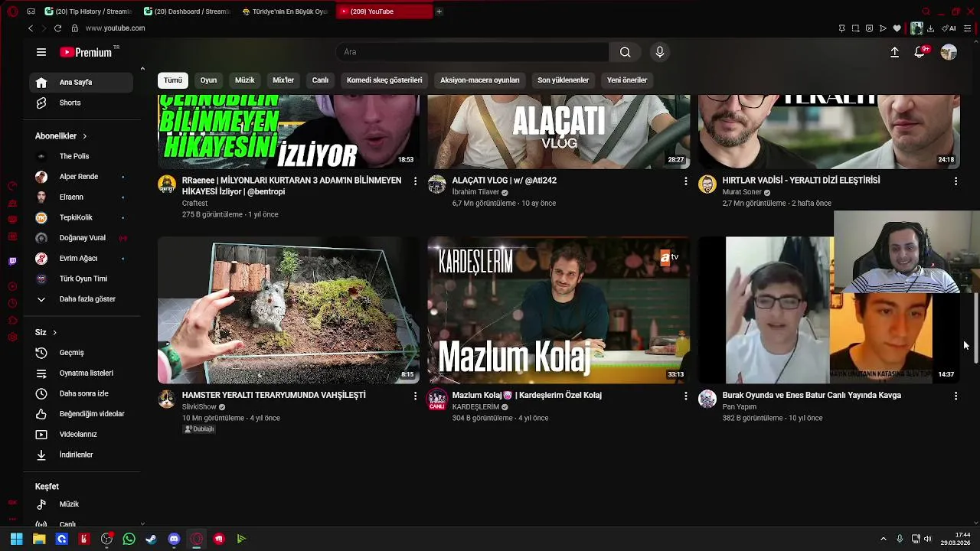Viewport: 980px width, 551px height.
Task: Expand the Siz section chevron
Action: pos(54,333)
